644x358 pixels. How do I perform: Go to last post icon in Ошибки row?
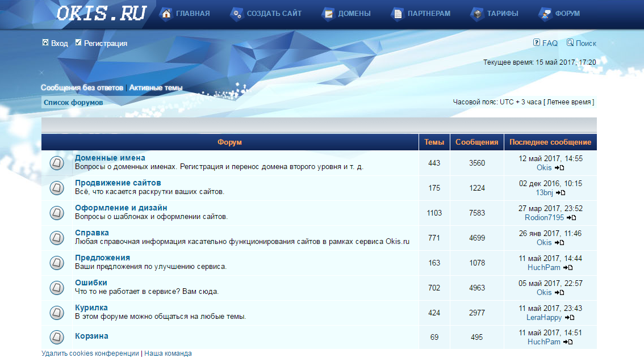point(559,293)
